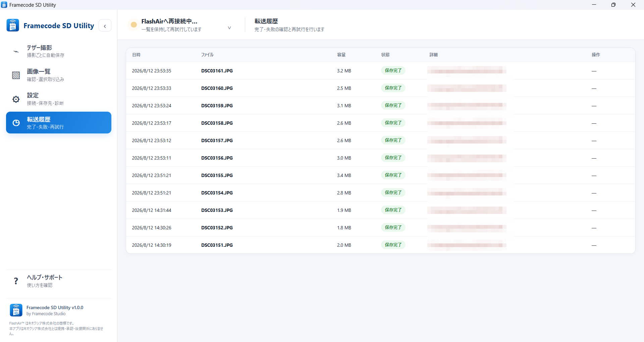Click the by Framecode Studio text
This screenshot has height=342, width=644.
pos(46,314)
